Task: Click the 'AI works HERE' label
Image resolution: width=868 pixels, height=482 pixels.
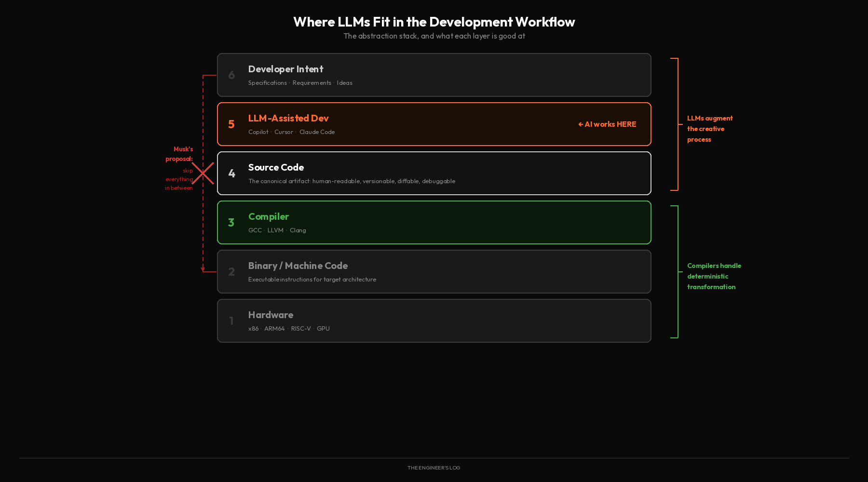Action: (x=607, y=124)
